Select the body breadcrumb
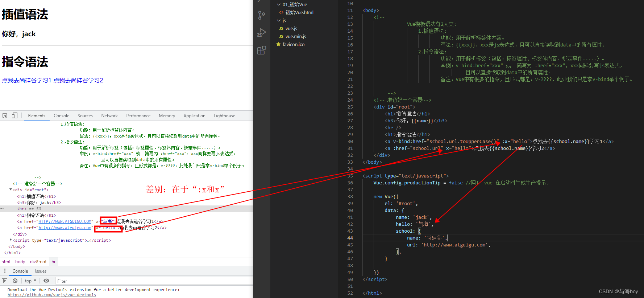The width and height of the screenshot is (644, 298). coord(20,262)
